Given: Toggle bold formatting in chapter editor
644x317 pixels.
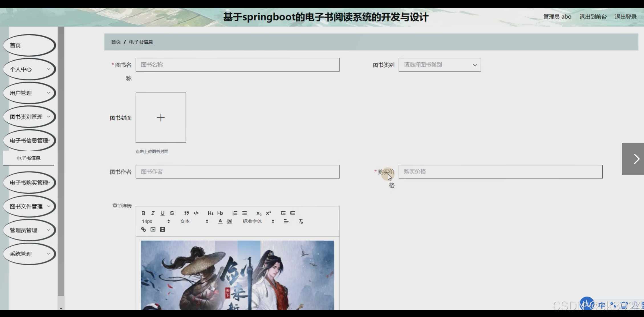Looking at the screenshot, I should 143,213.
